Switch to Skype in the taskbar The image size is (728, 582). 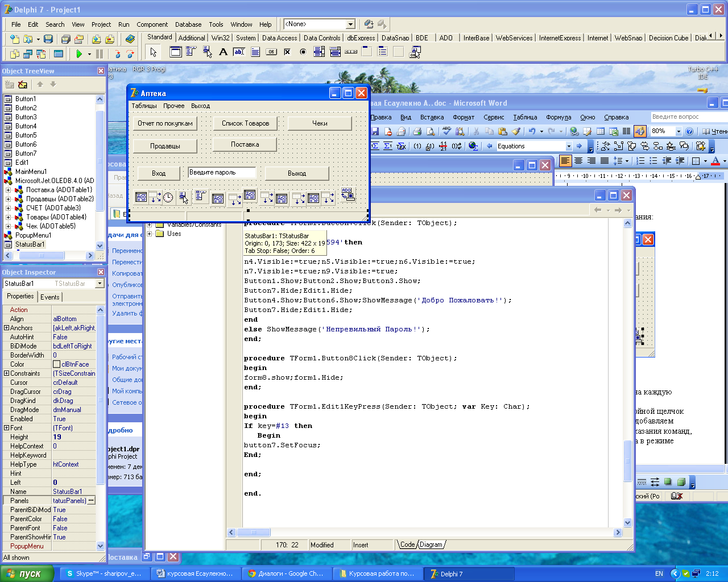click(x=105, y=573)
